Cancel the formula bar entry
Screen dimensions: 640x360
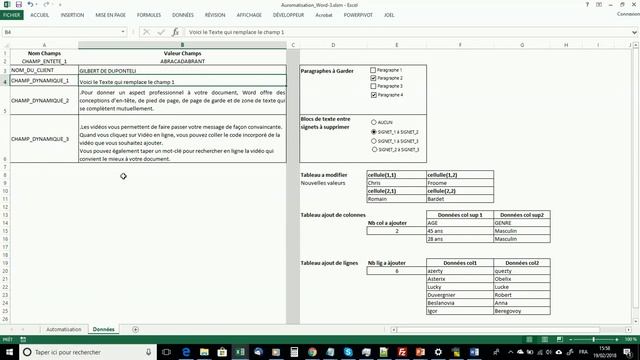[x=146, y=32]
